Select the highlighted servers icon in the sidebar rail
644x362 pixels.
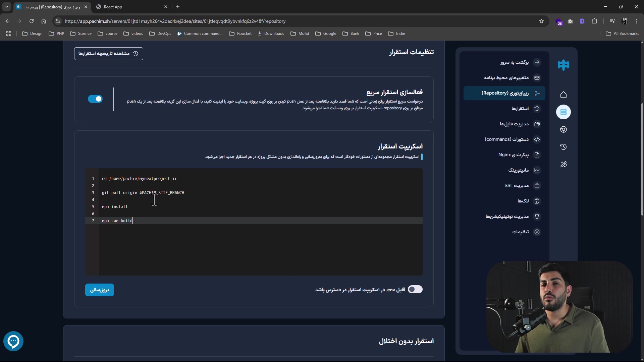563,112
